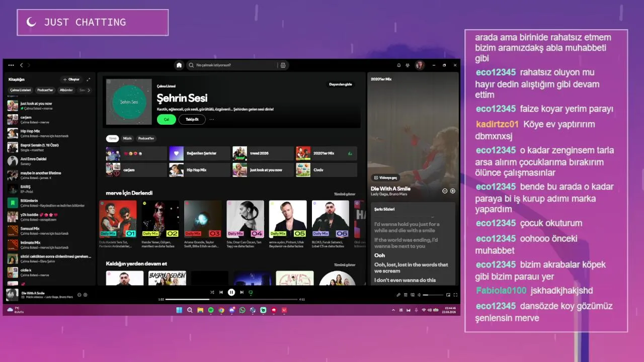Screen dimensions: 644x362
Task: Adjust the volume slider
Action: [432, 295]
